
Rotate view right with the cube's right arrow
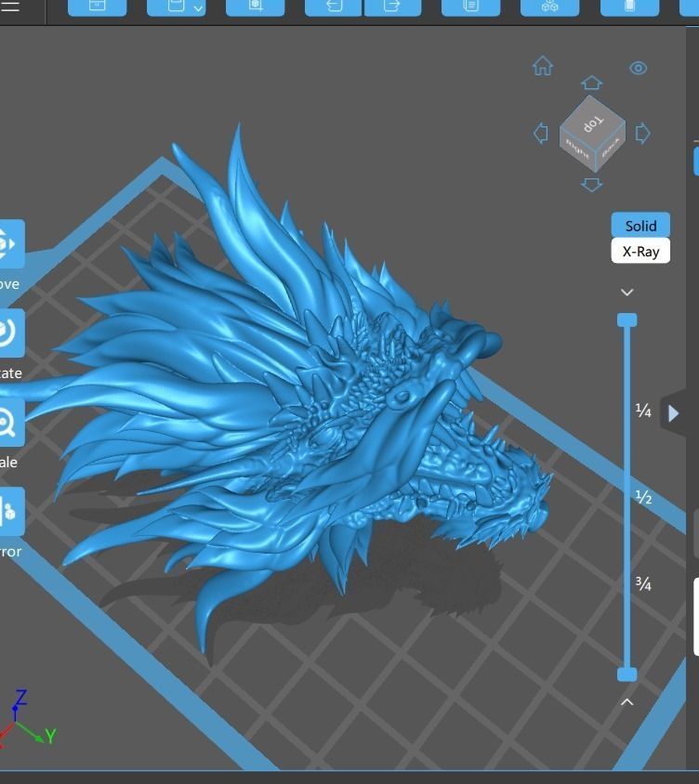point(643,134)
